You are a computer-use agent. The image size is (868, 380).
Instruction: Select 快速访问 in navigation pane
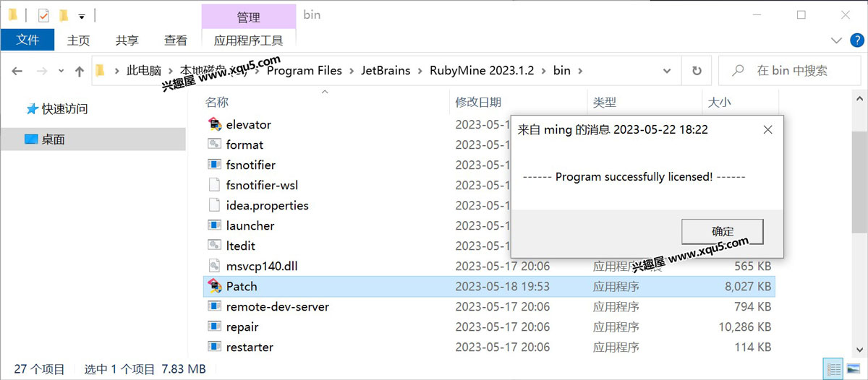(x=64, y=109)
